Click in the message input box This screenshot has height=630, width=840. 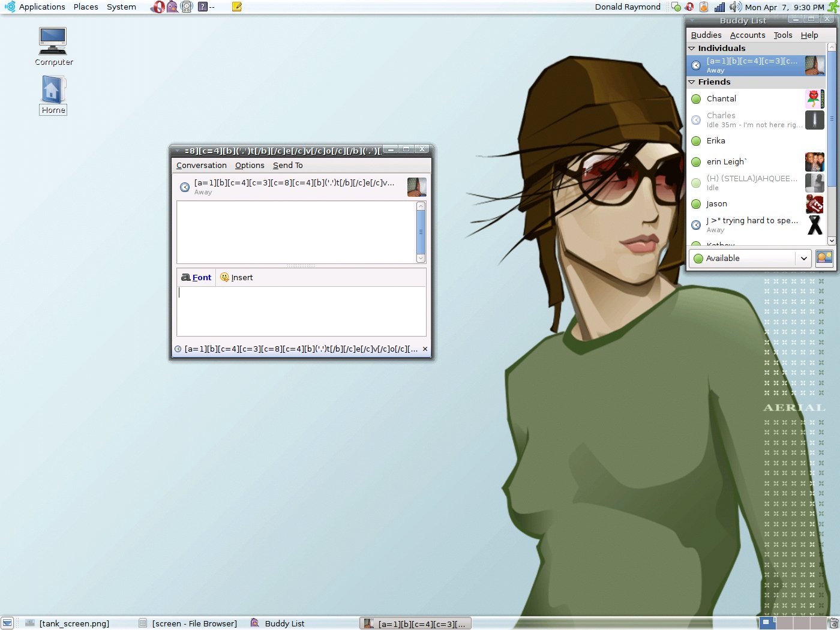[x=301, y=311]
